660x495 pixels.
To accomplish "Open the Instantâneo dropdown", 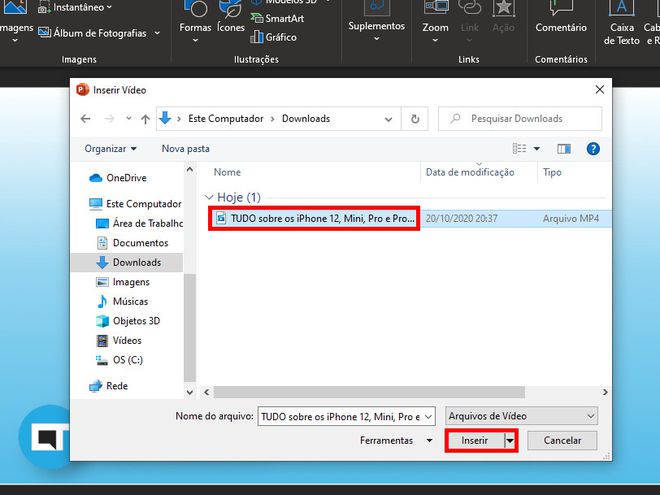I will (x=75, y=7).
